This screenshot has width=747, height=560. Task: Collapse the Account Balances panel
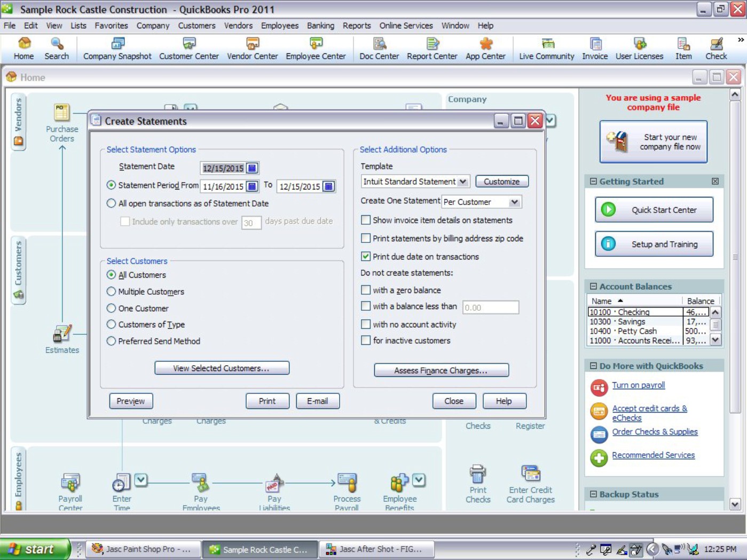click(593, 287)
